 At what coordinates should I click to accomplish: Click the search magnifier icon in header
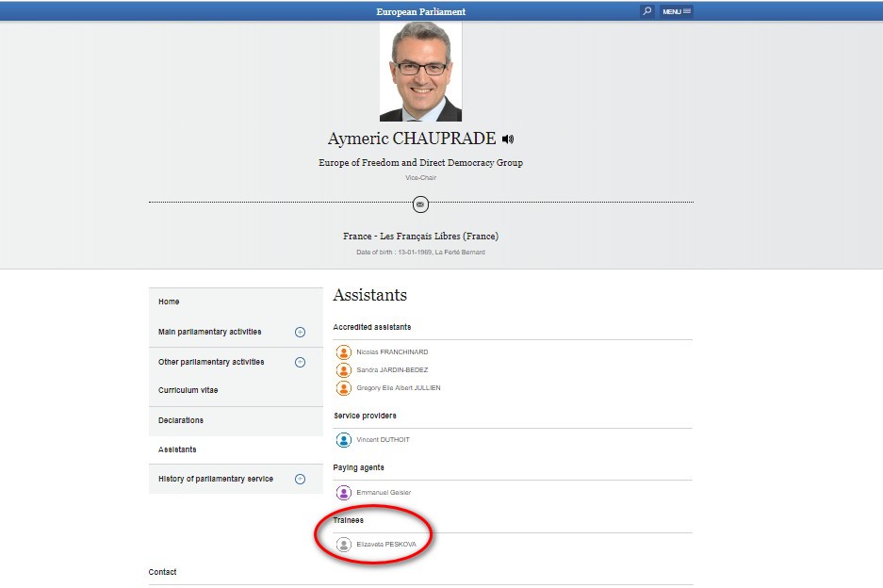point(646,11)
